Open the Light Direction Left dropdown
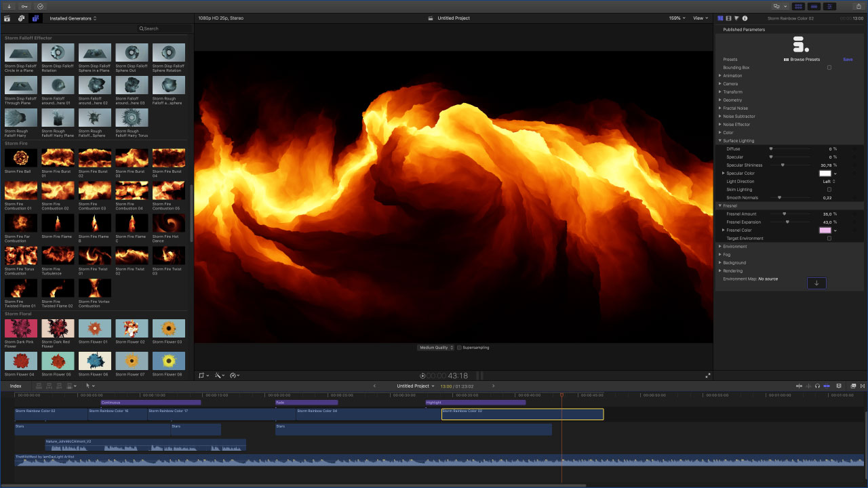The height and width of the screenshot is (488, 868). tap(829, 182)
